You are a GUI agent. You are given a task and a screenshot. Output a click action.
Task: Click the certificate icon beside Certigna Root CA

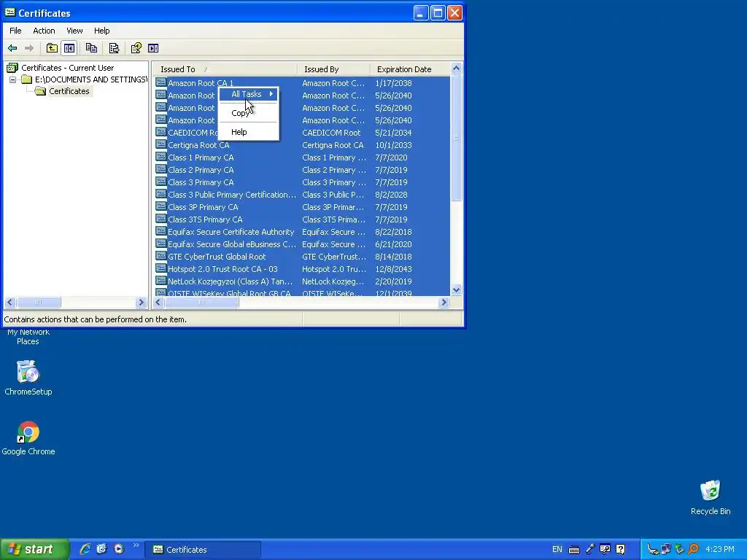point(161,145)
